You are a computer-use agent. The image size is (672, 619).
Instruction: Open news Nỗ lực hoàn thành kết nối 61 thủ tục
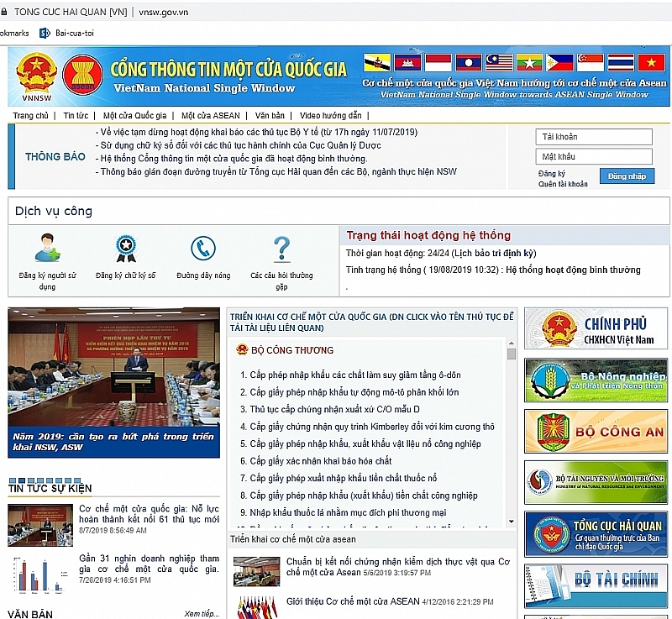click(x=149, y=514)
